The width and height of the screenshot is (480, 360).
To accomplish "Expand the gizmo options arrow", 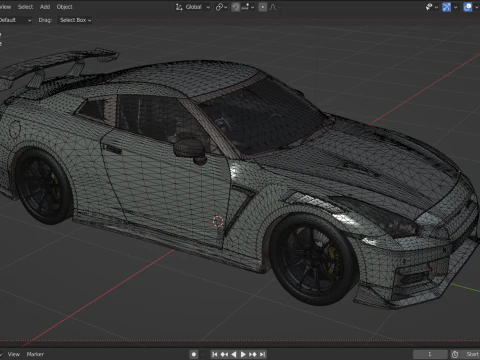I will click(456, 7).
